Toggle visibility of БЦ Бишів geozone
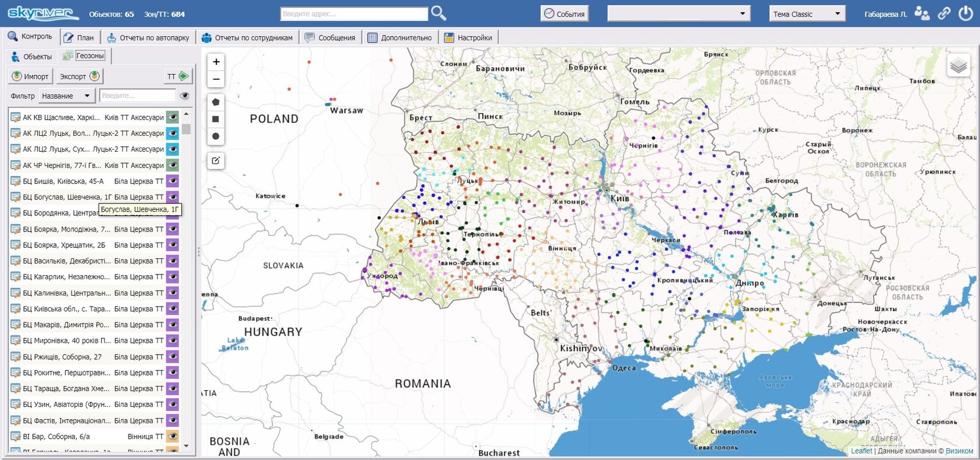This screenshot has width=980, height=460. [173, 181]
